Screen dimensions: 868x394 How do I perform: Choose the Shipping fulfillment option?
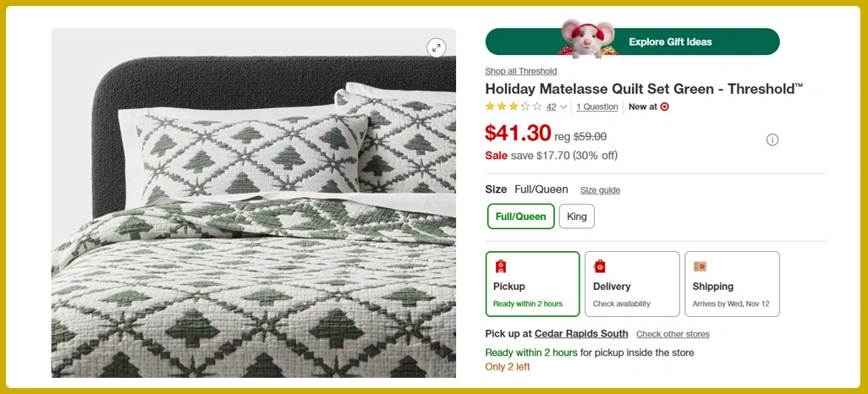(x=732, y=283)
